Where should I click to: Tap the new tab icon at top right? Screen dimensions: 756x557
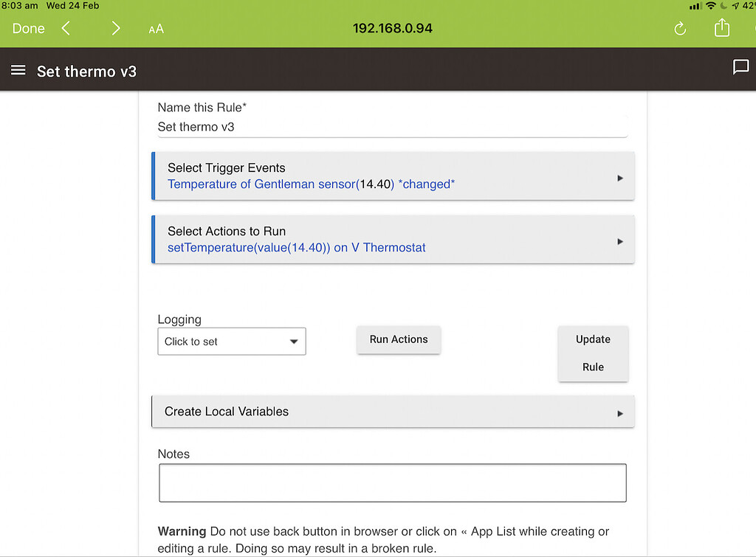pyautogui.click(x=752, y=27)
